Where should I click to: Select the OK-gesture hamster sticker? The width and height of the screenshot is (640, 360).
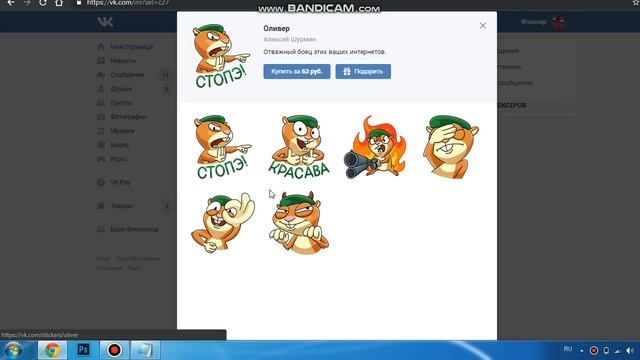coord(222,223)
